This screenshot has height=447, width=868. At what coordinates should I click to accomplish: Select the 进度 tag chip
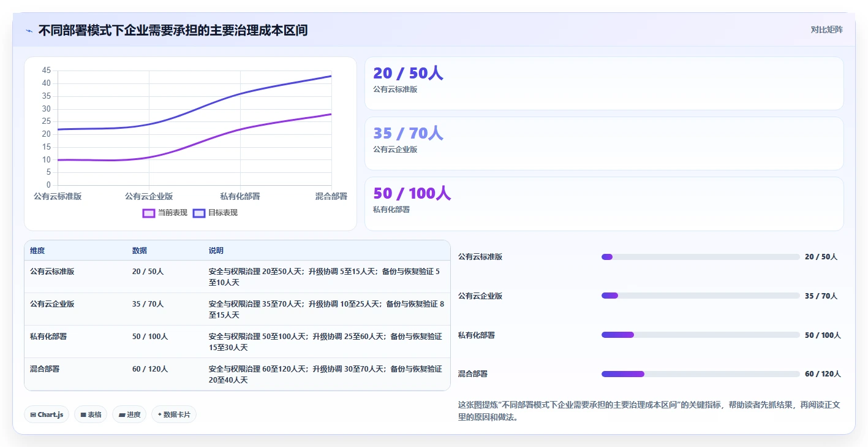(129, 415)
